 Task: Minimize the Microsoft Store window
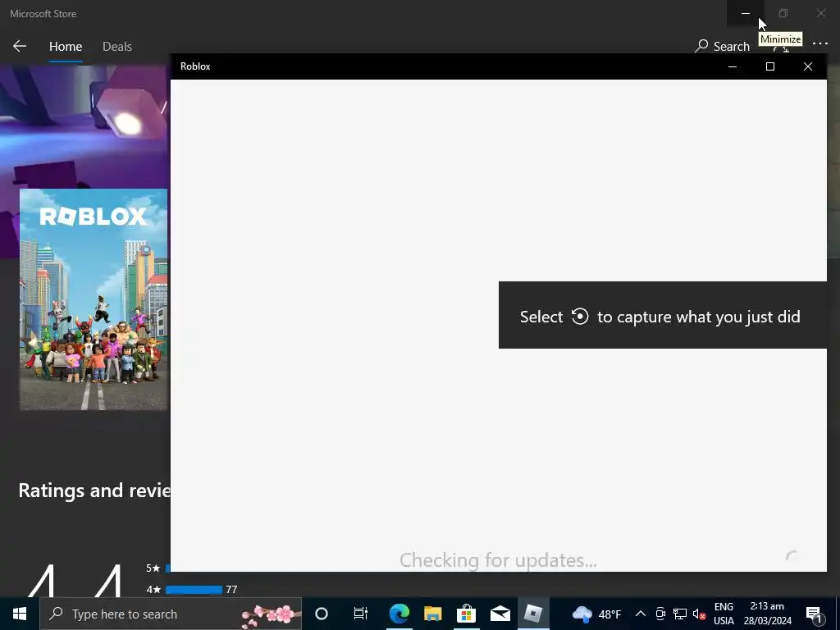(x=745, y=13)
